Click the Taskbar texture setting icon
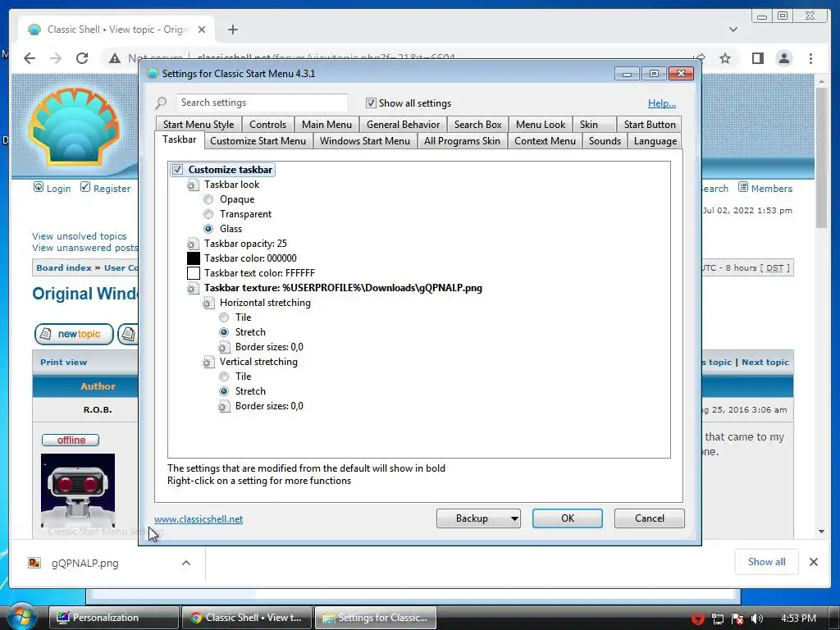 click(x=193, y=288)
